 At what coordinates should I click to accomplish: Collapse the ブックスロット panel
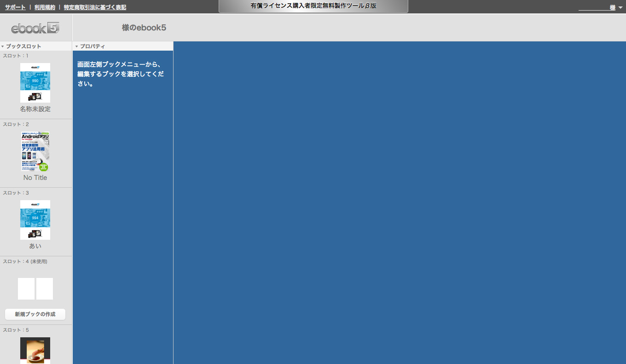pos(3,46)
